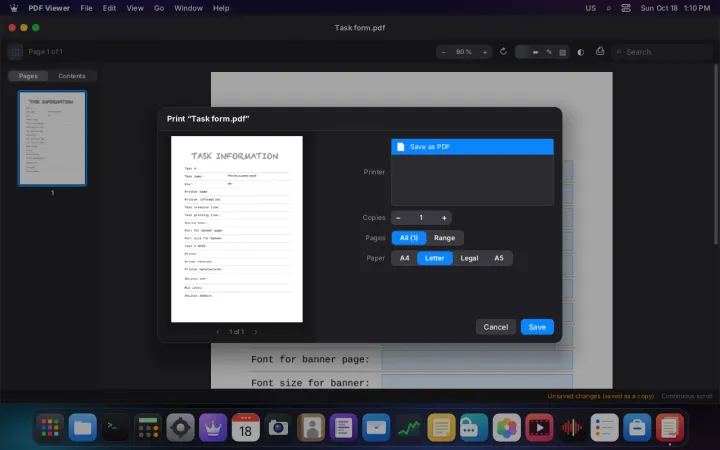This screenshot has width=720, height=450.
Task: Choose A5 paper size
Action: 499,258
